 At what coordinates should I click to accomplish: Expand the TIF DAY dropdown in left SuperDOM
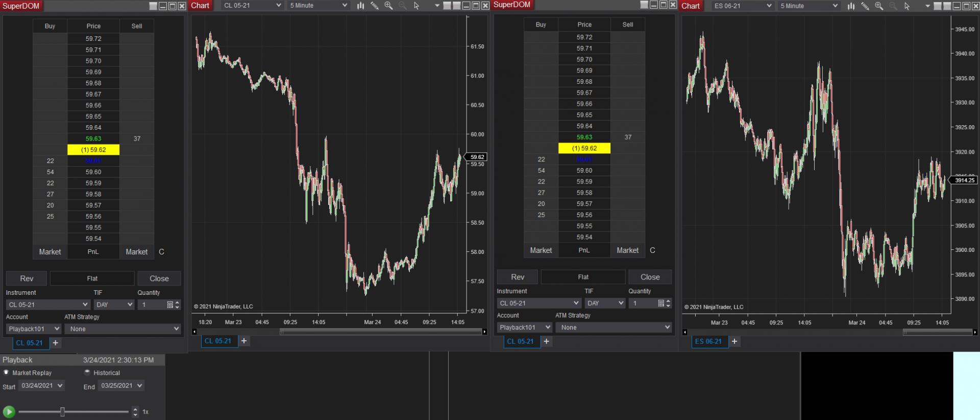tap(114, 305)
